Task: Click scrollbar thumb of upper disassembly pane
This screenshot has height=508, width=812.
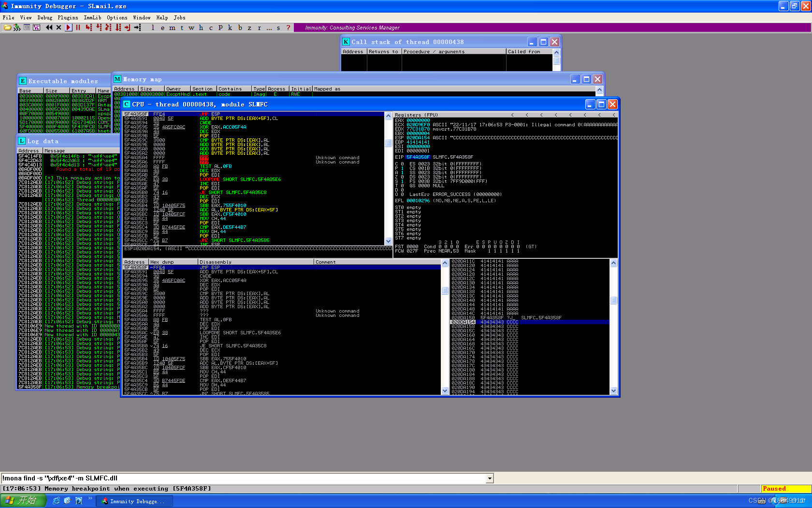Action: pyautogui.click(x=388, y=143)
